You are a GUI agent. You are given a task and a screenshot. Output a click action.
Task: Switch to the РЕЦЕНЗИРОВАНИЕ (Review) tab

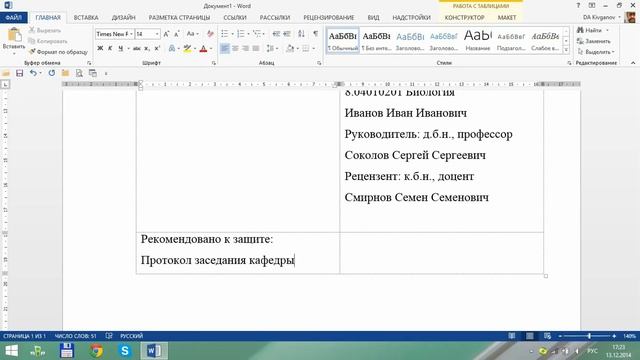tap(329, 18)
